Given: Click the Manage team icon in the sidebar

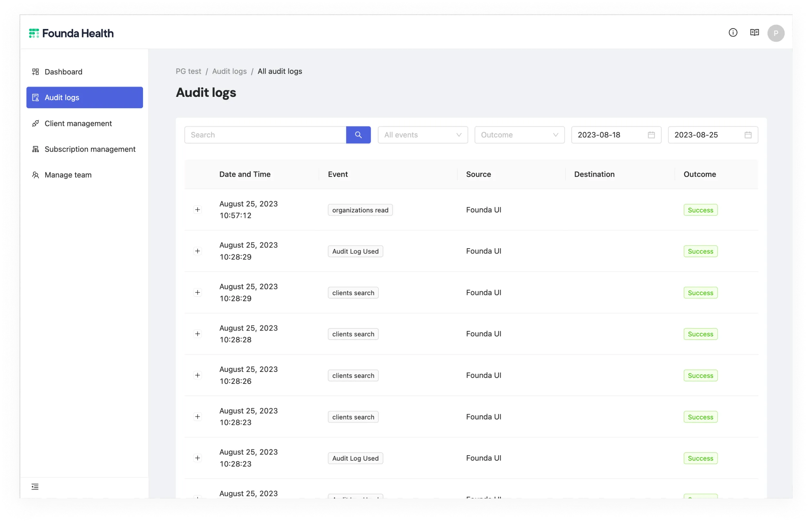Looking at the screenshot, I should point(35,175).
